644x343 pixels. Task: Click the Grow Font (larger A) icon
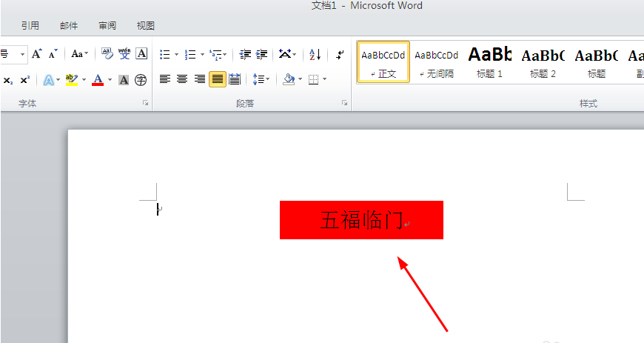[36, 54]
